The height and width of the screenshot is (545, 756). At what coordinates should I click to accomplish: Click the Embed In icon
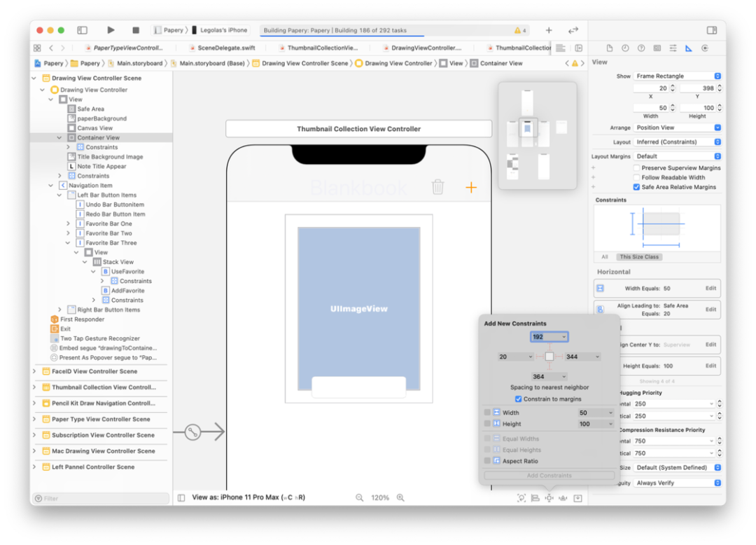[577, 498]
